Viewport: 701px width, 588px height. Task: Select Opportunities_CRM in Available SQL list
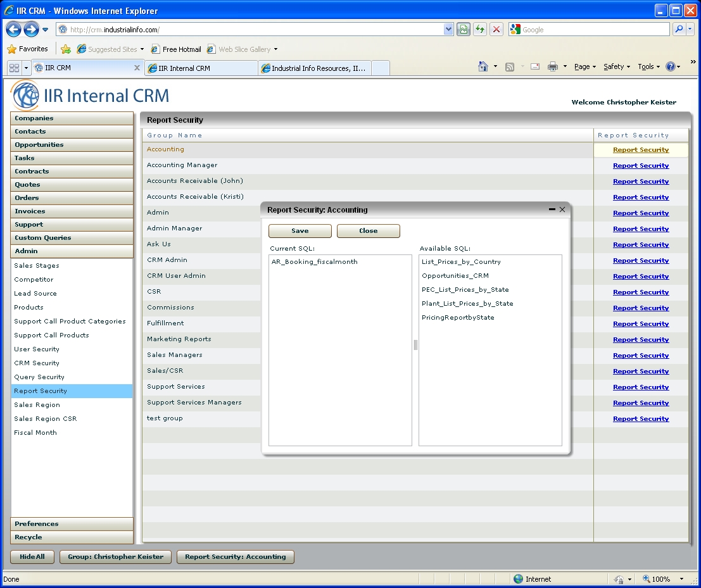tap(455, 276)
